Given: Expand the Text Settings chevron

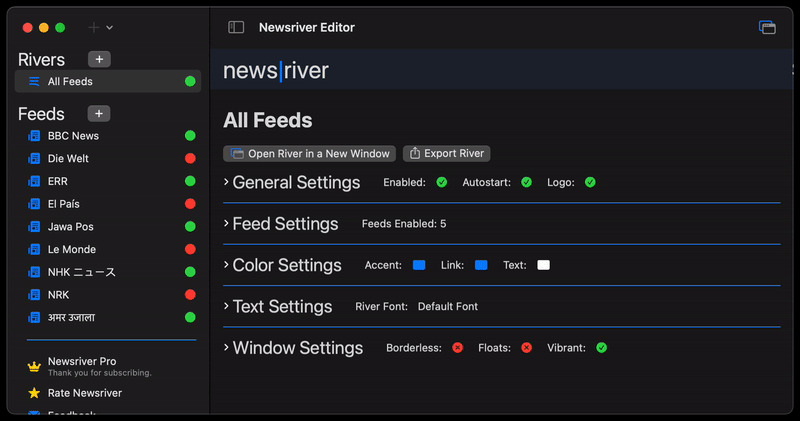Looking at the screenshot, I should (x=226, y=306).
